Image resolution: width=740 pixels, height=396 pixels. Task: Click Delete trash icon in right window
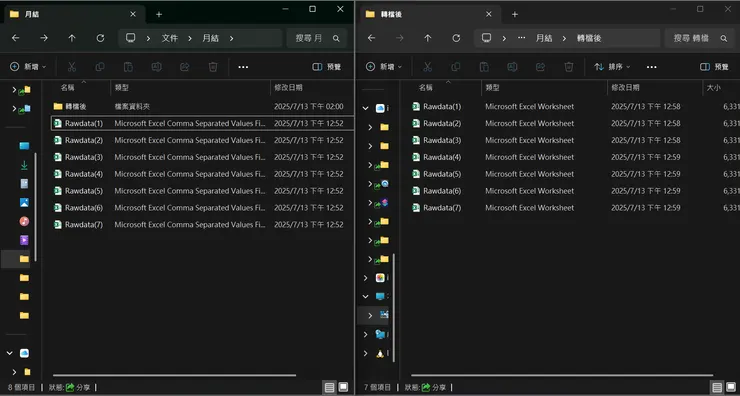pyautogui.click(x=569, y=67)
